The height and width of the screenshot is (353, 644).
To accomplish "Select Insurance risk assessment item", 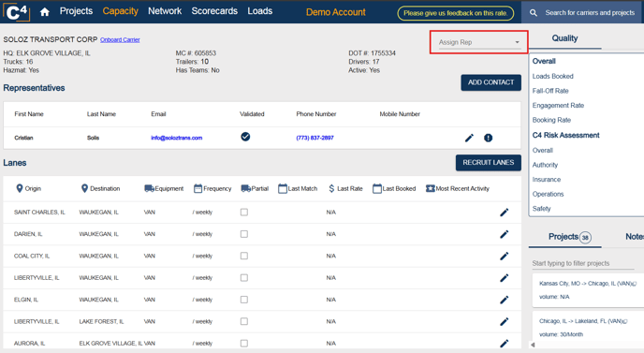I will coord(547,180).
